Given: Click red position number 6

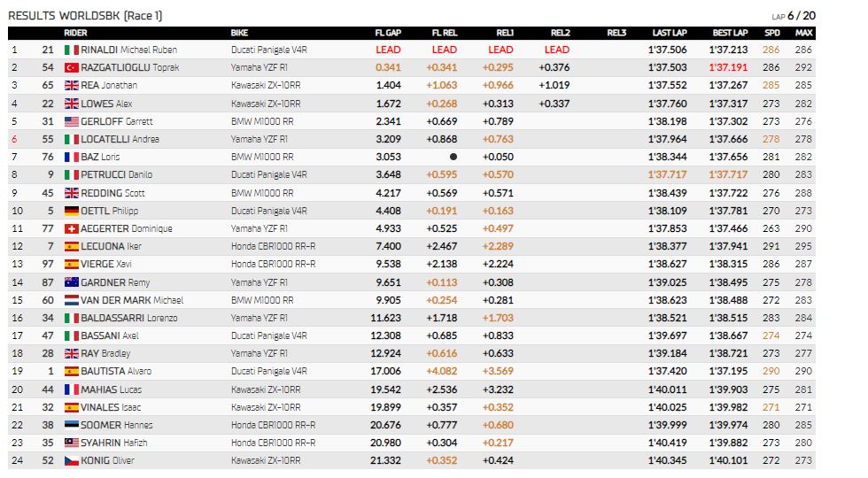Looking at the screenshot, I should 14,139.
